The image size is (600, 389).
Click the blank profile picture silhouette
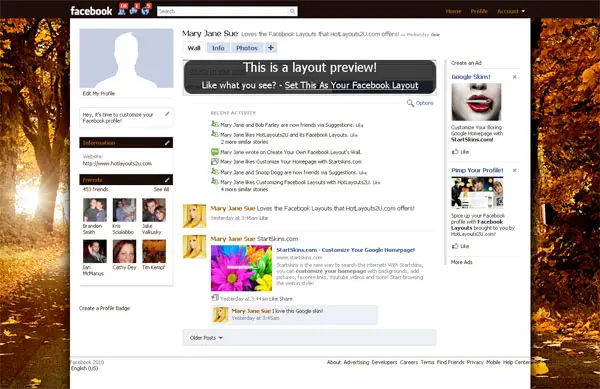pos(126,58)
